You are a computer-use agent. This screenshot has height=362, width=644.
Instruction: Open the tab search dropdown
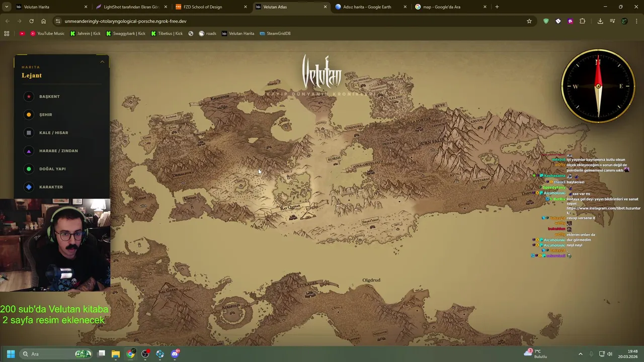coord(7,7)
